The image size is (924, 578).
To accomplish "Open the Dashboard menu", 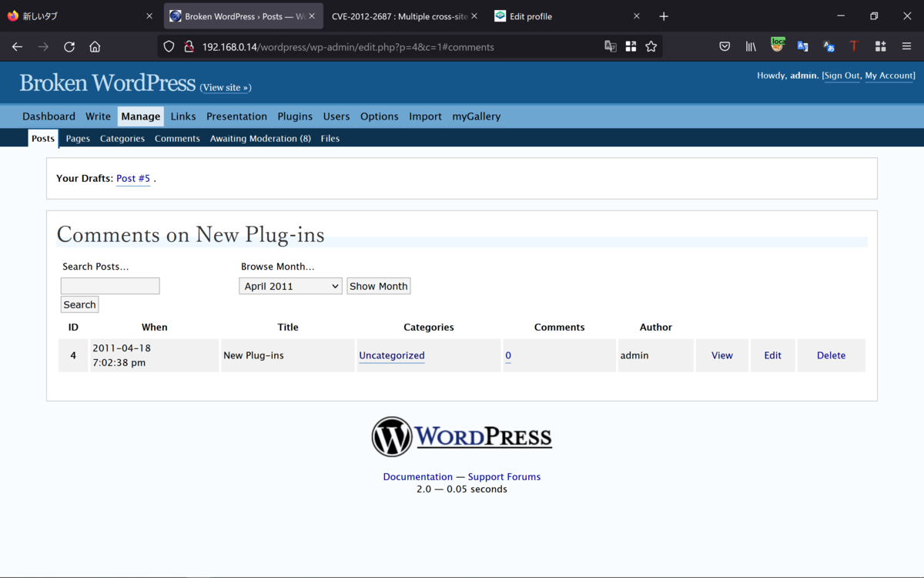I will pyautogui.click(x=49, y=116).
